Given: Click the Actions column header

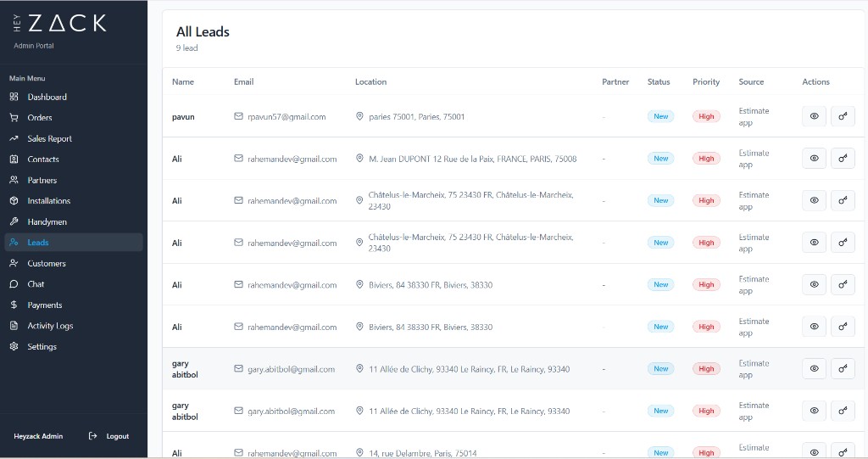Looking at the screenshot, I should point(816,81).
